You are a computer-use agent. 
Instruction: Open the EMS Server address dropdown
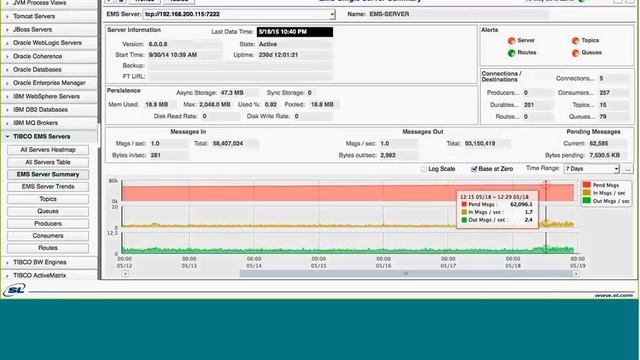coord(239,14)
